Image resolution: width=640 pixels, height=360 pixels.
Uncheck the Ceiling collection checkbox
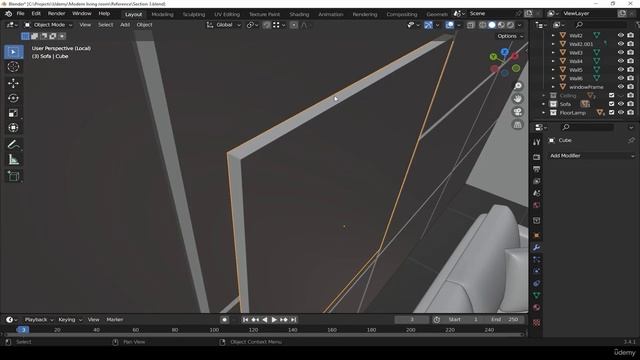pos(611,96)
